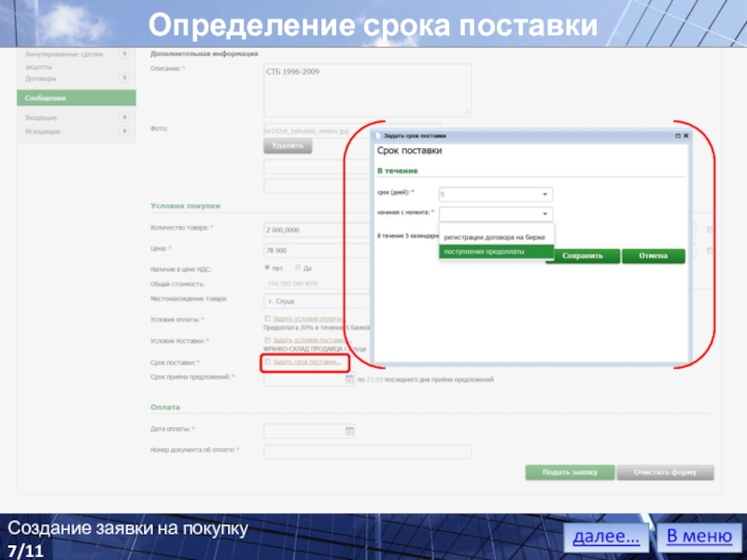Click the Входящие count badge
The image size is (747, 560).
pos(124,118)
